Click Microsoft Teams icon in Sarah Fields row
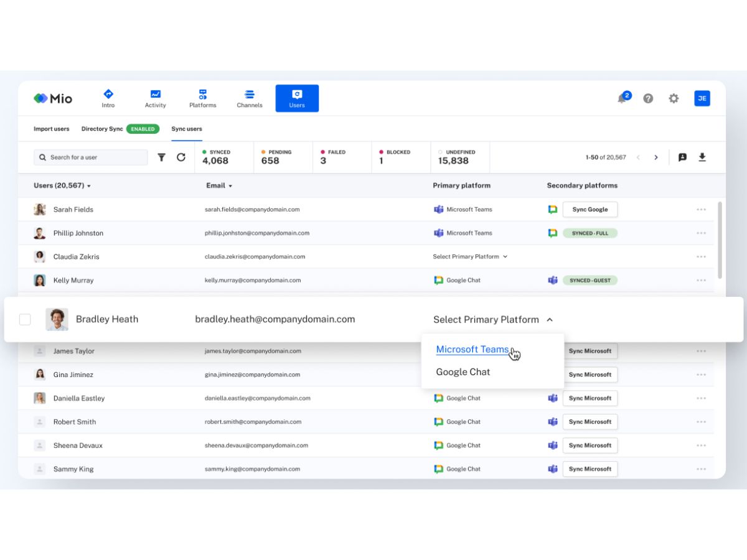 pyautogui.click(x=439, y=209)
